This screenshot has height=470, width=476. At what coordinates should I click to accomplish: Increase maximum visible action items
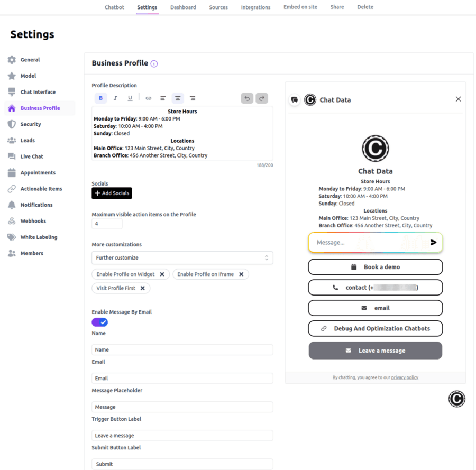pyautogui.click(x=120, y=222)
